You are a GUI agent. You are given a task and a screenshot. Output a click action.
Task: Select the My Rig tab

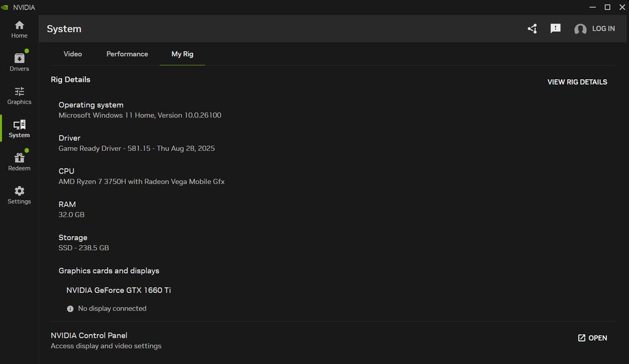(x=182, y=54)
